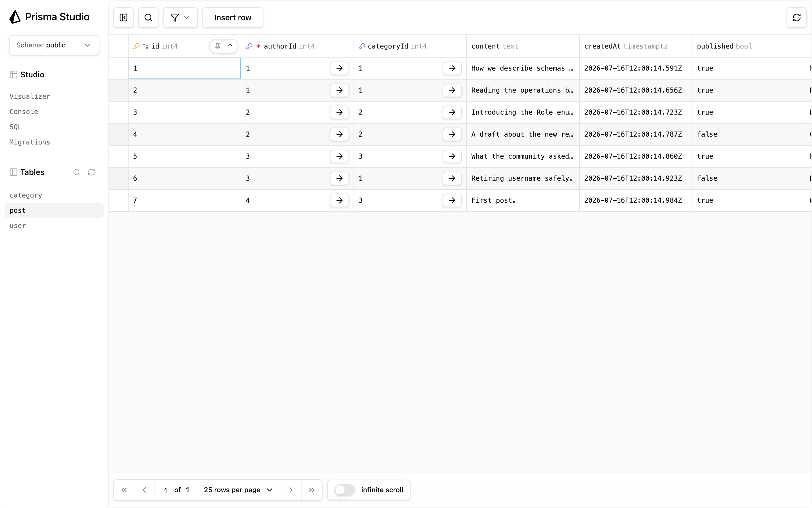Image resolution: width=812 pixels, height=508 pixels.
Task: Follow categoryId relation arrow in row 5
Action: [452, 156]
